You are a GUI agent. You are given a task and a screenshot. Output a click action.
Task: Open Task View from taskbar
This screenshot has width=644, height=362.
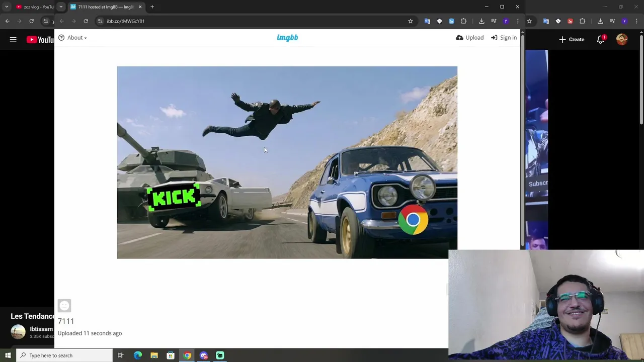point(121,355)
